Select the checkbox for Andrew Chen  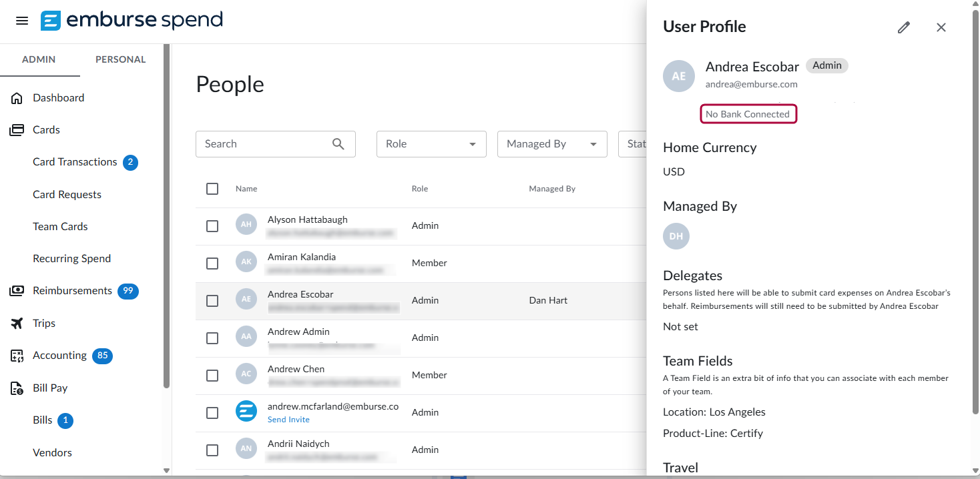[212, 376]
